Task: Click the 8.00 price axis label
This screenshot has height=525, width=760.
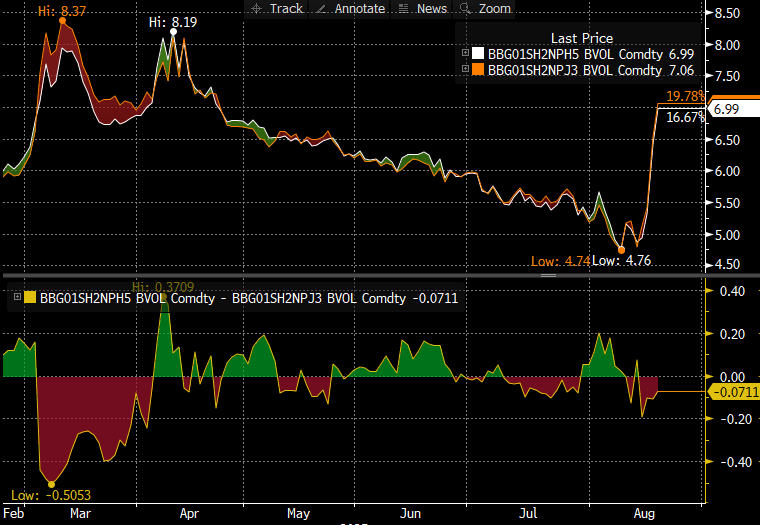Action: pos(728,45)
